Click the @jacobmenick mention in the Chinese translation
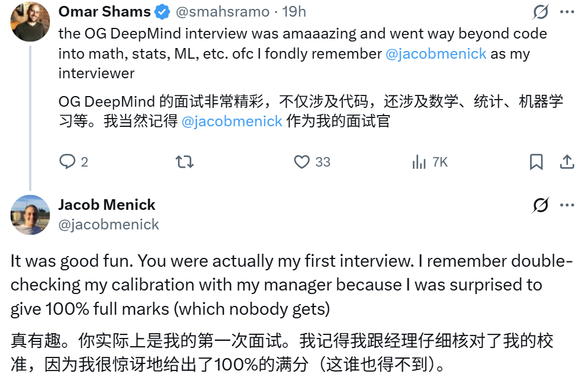The image size is (588, 380). point(232,122)
